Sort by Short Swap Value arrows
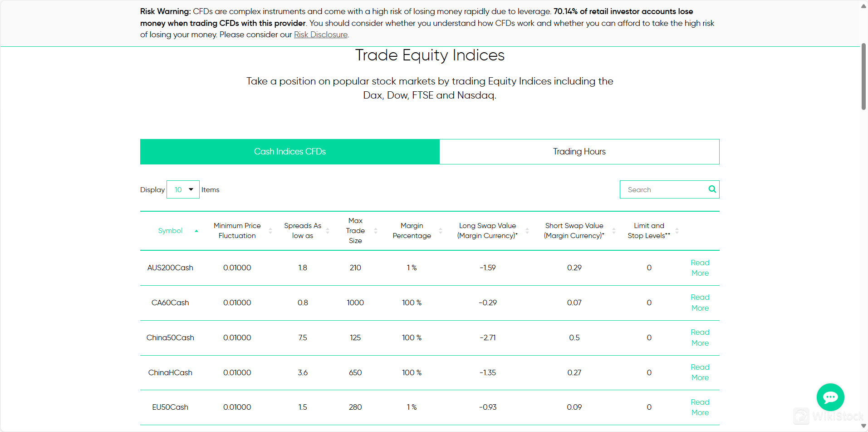 614,231
